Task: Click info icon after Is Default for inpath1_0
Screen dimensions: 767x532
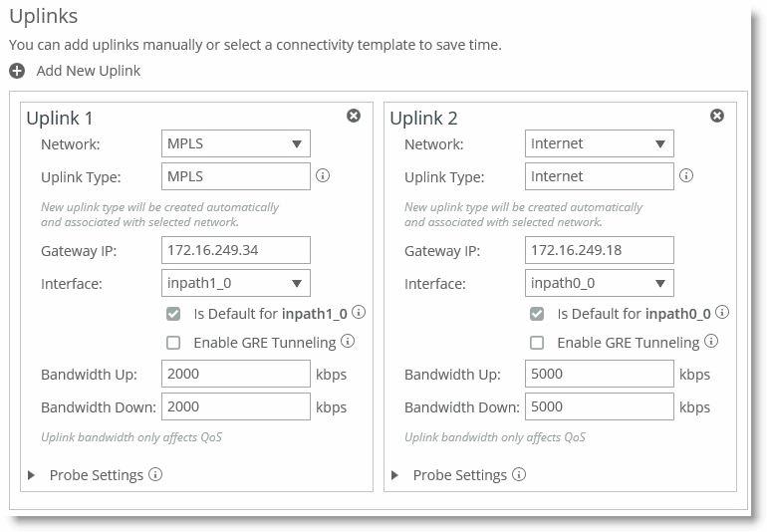Action: [x=359, y=313]
